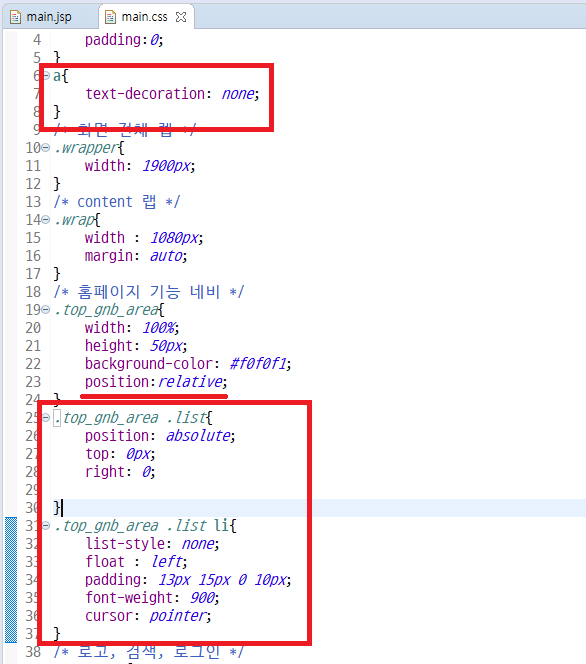
Task: Click the blue change marker beside line 33
Action: tap(11, 562)
